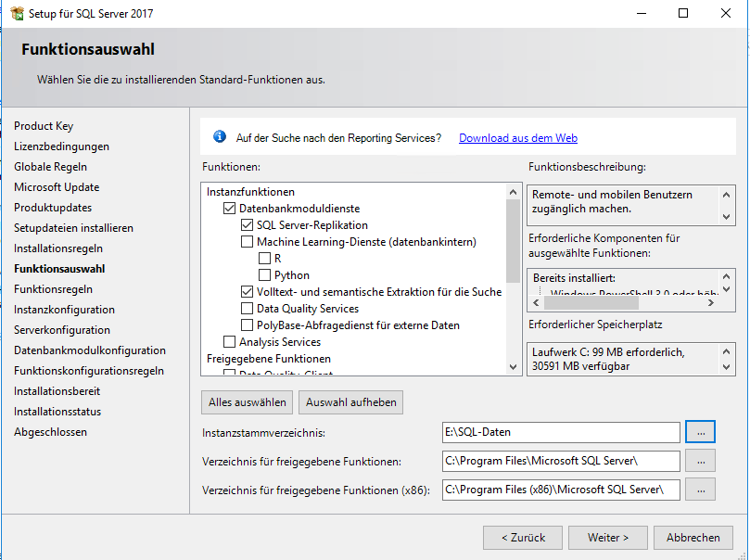
Task: Select the Instanzfunktionen tree heading
Action: coord(250,192)
